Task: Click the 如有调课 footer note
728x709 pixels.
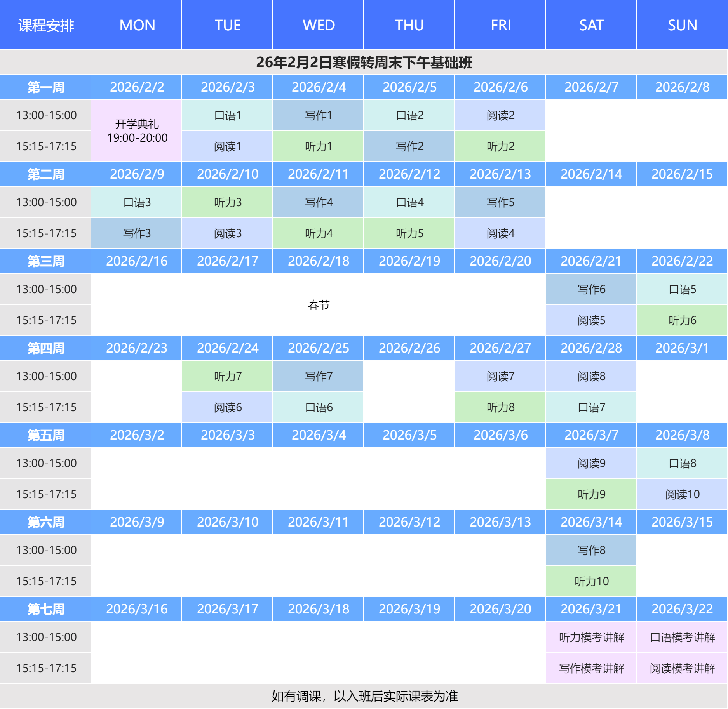Action: [364, 696]
